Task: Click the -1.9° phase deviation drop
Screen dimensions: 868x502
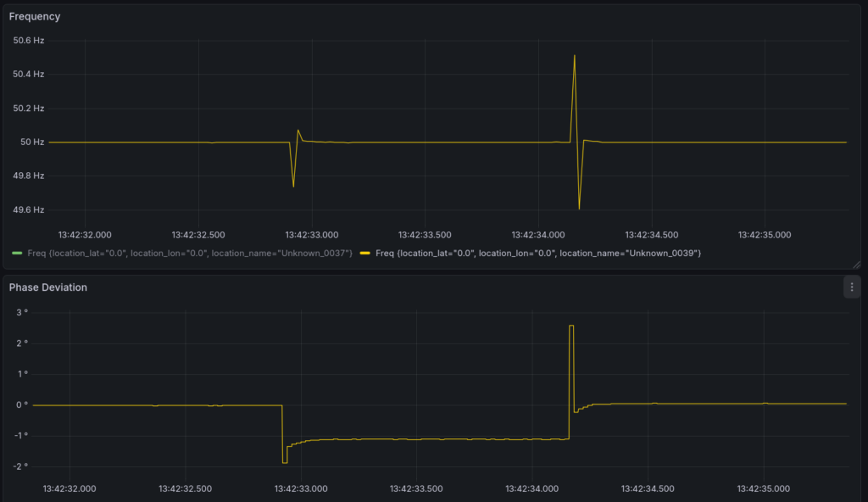Action: click(x=285, y=462)
